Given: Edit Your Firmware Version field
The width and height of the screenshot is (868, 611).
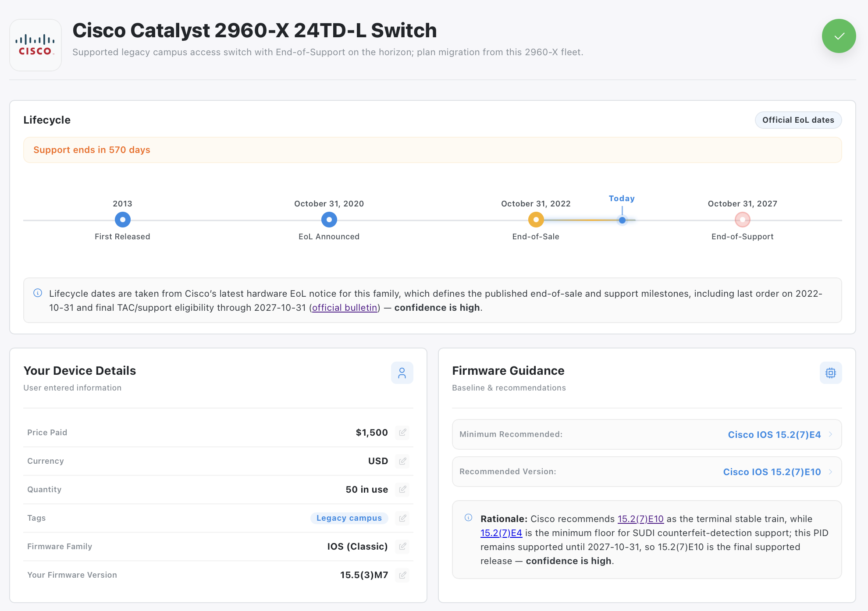Looking at the screenshot, I should click(x=402, y=575).
